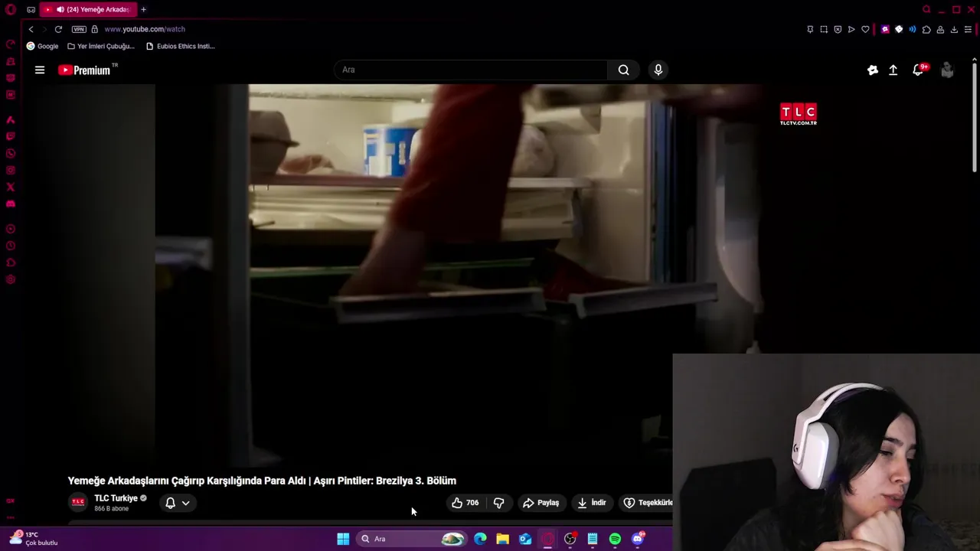980x551 pixels.
Task: Open notification bell subscription dropdown
Action: pos(177,503)
